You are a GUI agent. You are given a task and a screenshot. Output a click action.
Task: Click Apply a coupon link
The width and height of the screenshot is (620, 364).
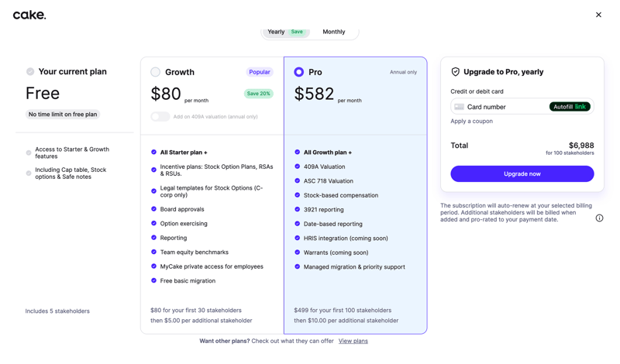pyautogui.click(x=471, y=122)
